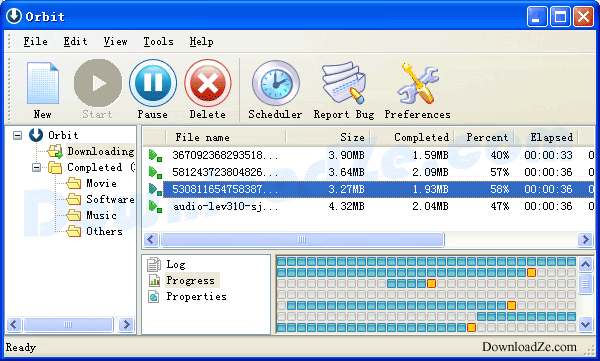Delete the selected download with red X
This screenshot has height=361, width=600.
(x=208, y=83)
